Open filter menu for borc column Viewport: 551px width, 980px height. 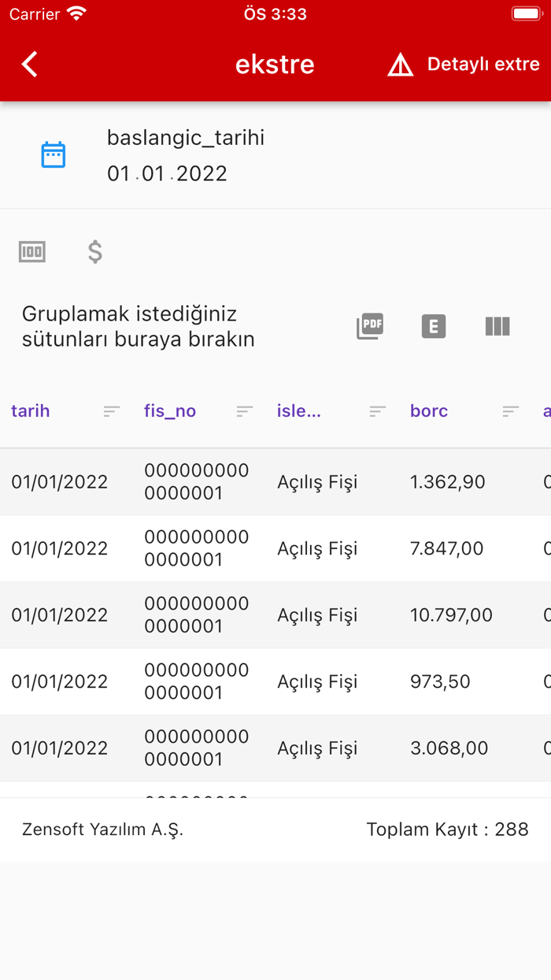[511, 411]
